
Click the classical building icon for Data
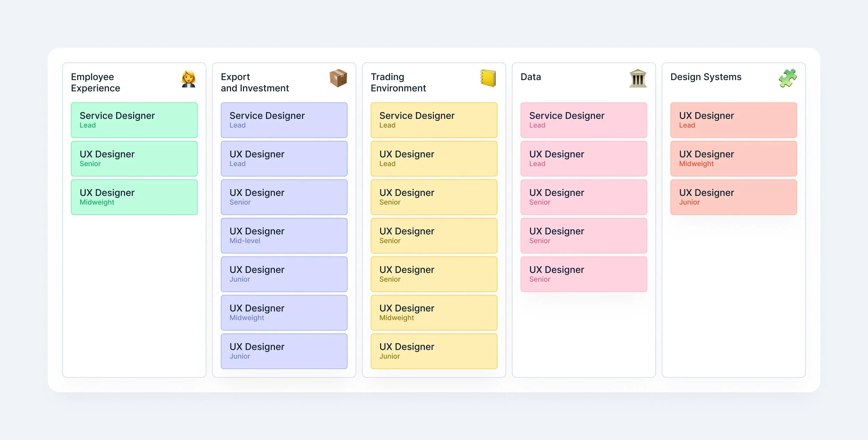(x=638, y=79)
